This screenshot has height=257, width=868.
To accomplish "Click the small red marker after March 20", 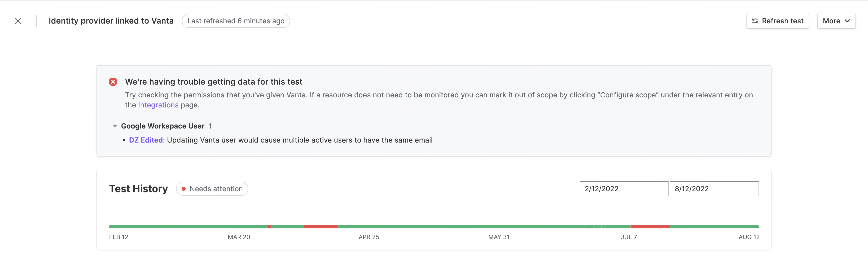I will pos(269,227).
